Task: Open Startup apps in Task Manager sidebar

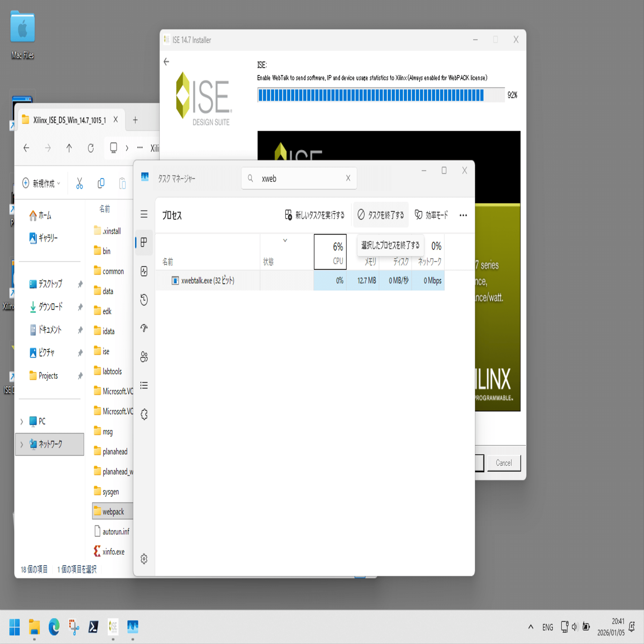Action: [144, 328]
